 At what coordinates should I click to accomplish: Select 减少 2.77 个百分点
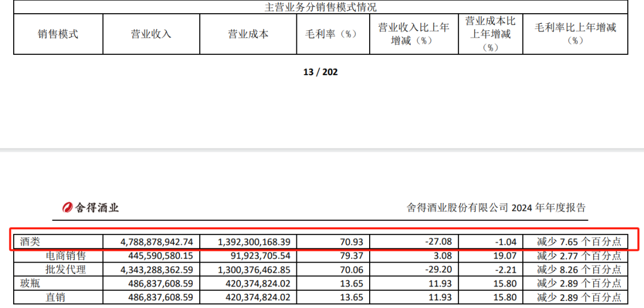tap(578, 256)
